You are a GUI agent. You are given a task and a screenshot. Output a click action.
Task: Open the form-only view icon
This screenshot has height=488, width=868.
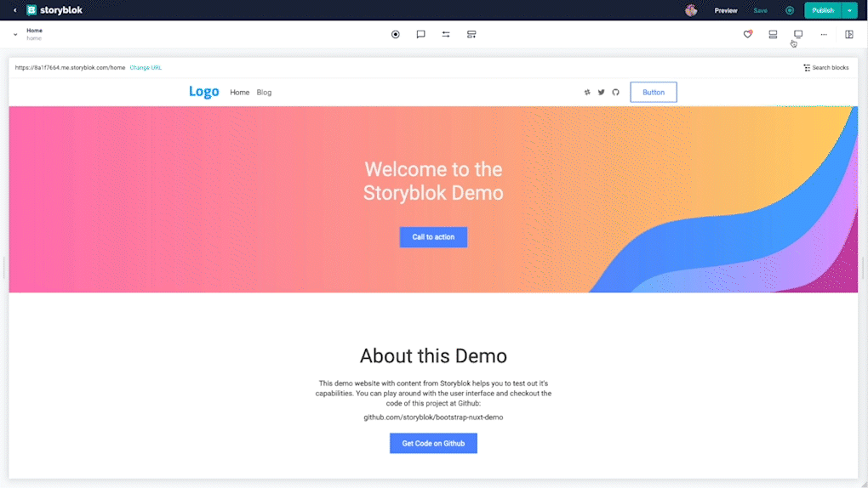click(471, 34)
